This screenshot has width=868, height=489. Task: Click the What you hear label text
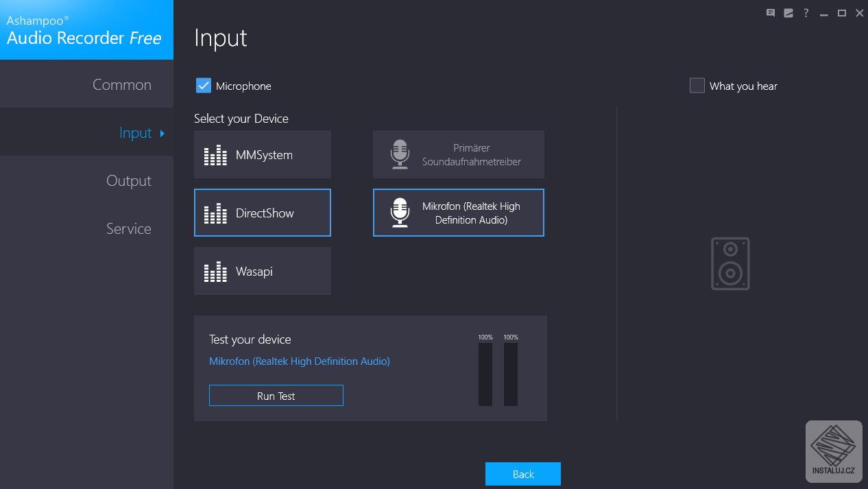(x=743, y=86)
